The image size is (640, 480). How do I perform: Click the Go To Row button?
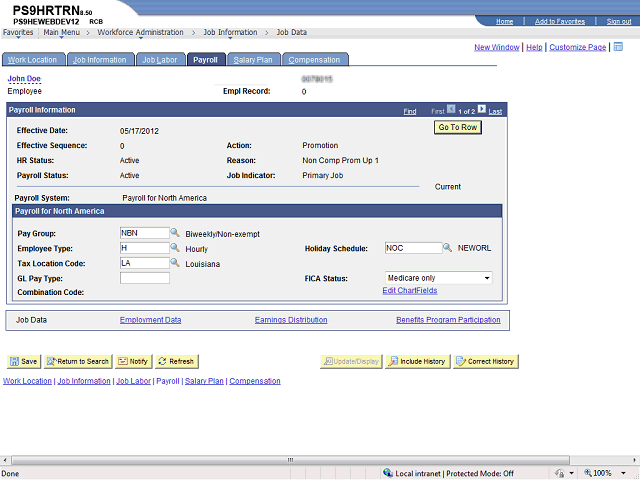click(457, 128)
